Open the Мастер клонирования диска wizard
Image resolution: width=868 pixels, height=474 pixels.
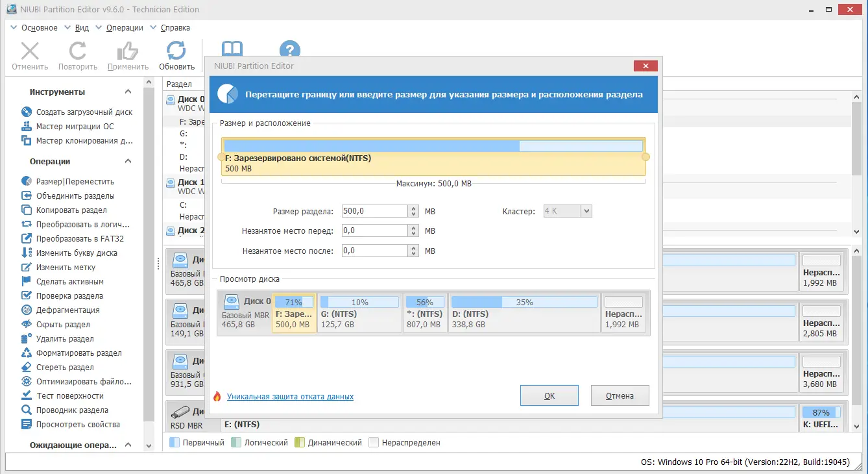pos(84,141)
